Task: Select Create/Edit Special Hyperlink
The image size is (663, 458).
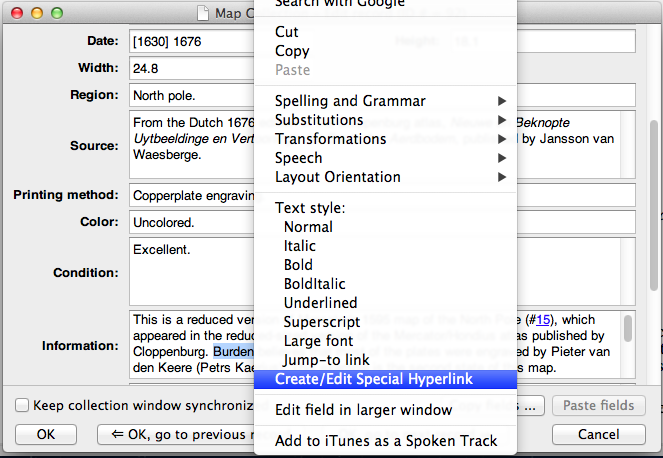Action: [385, 379]
